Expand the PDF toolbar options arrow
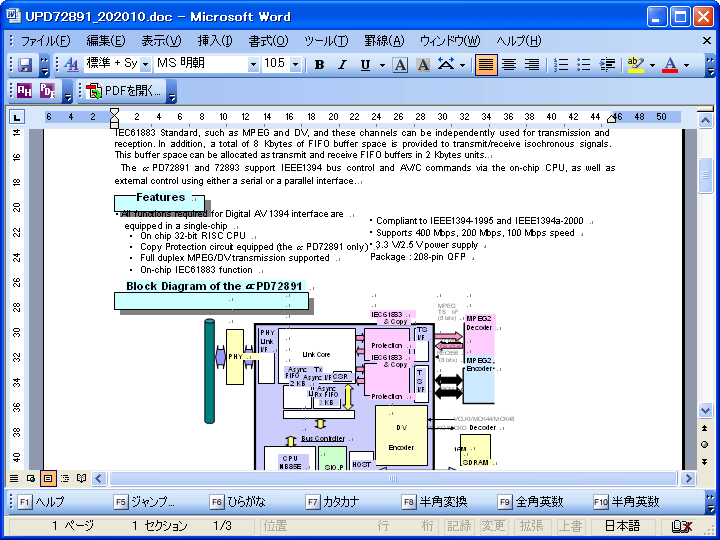720x540 pixels. pos(68,91)
